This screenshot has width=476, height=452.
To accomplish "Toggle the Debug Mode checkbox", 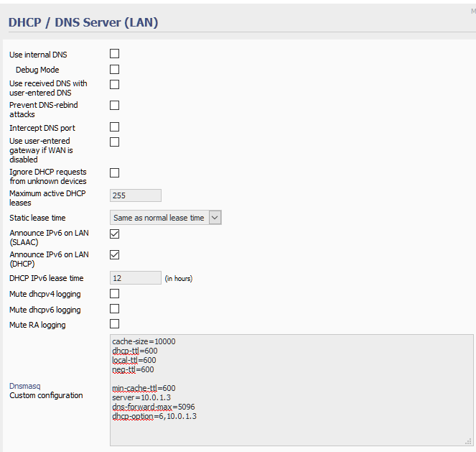I will click(114, 70).
